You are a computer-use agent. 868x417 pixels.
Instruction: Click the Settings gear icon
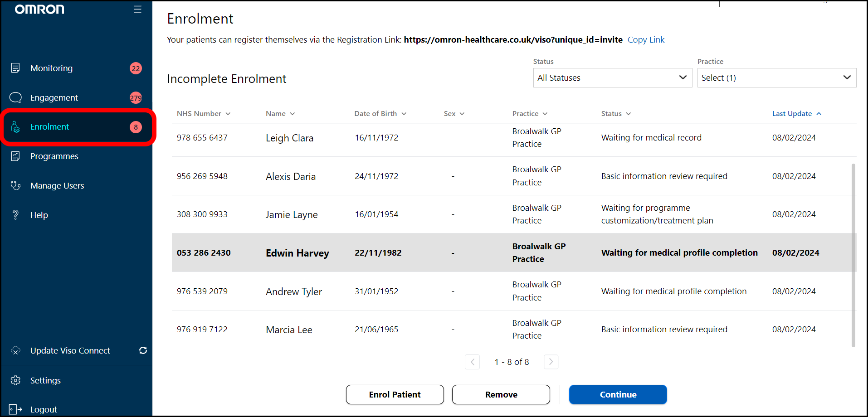(15, 380)
